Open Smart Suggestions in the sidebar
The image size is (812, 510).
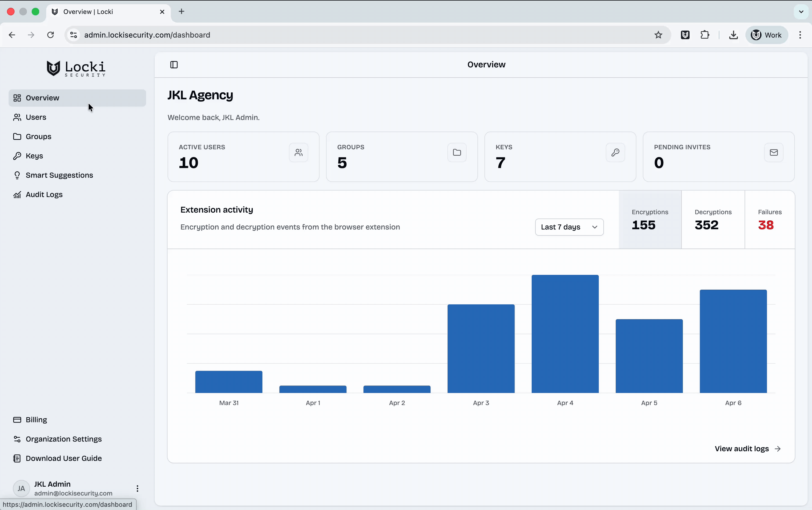point(59,175)
